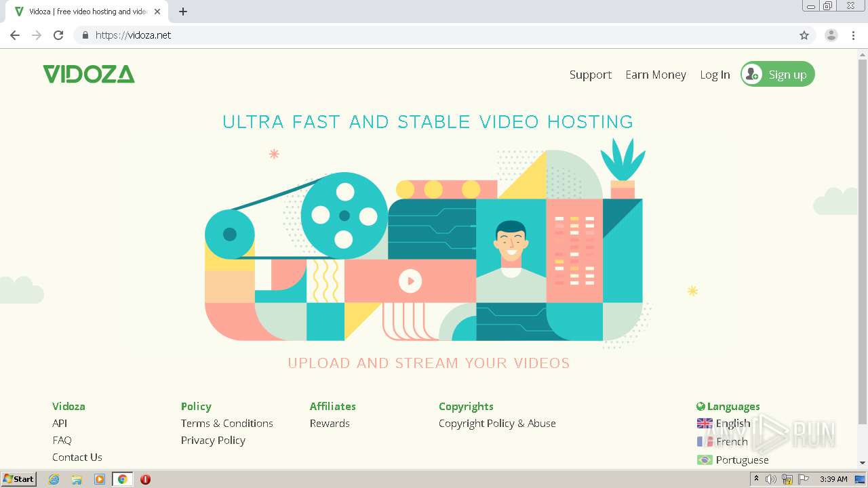Switch language to English
This screenshot has height=488, width=868.
733,424
